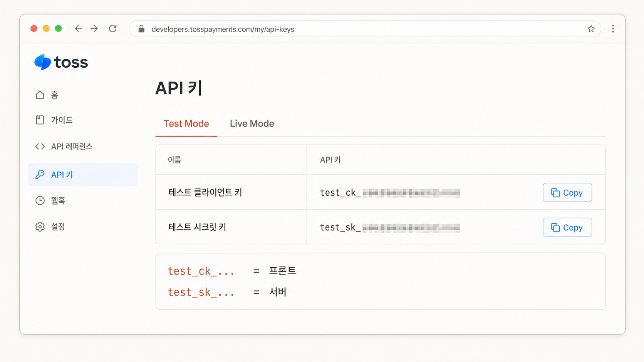The image size is (644, 362).
Task: Click the blurred test_ck_ key value
Action: pos(411,193)
